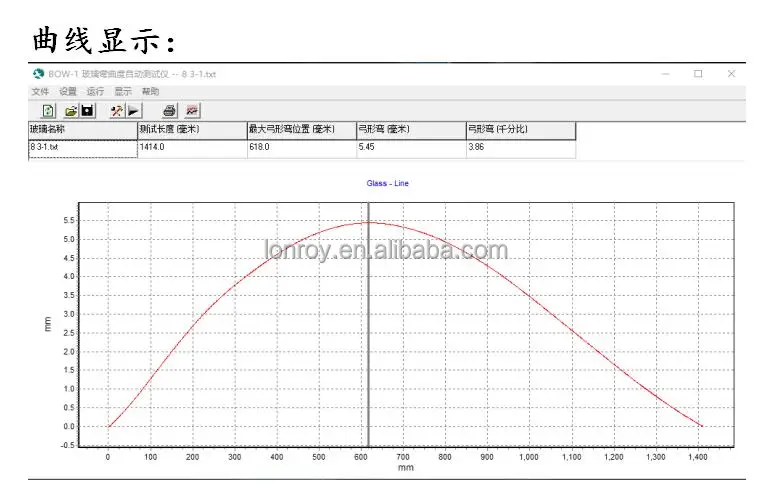772x502 pixels.
Task: Open settings via the hammer tools icon
Action: [x=117, y=111]
